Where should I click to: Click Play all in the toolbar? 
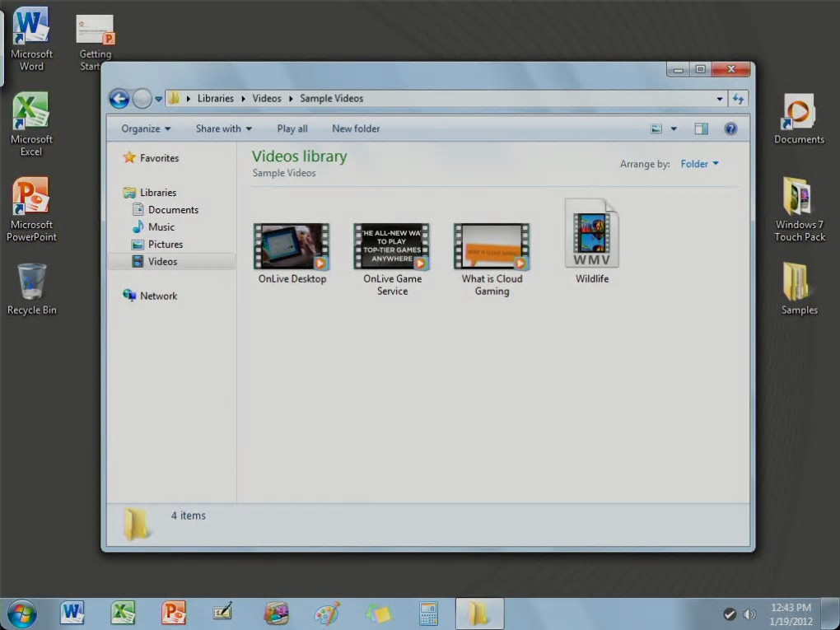tap(292, 128)
